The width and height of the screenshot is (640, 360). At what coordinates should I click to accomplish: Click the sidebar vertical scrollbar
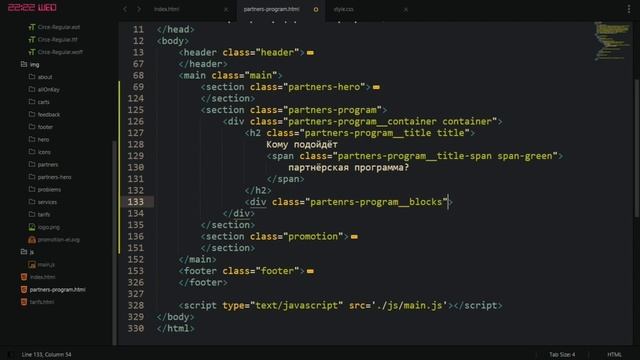114,243
